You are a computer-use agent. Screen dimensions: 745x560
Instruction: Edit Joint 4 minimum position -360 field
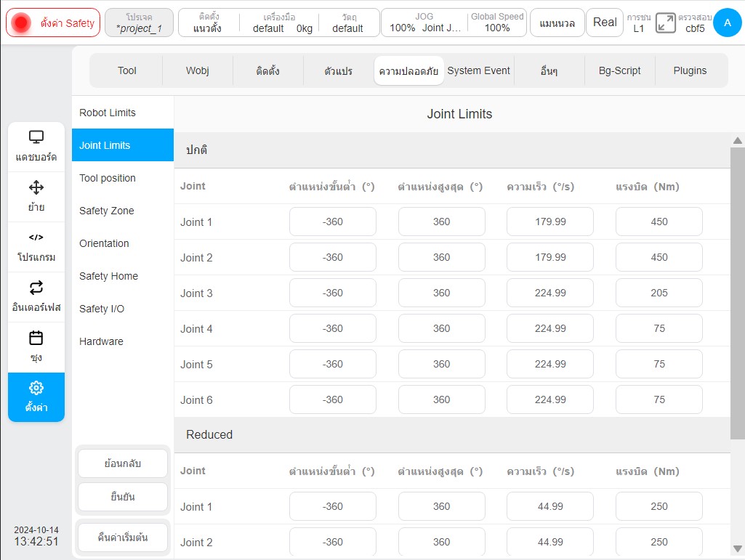pos(333,328)
